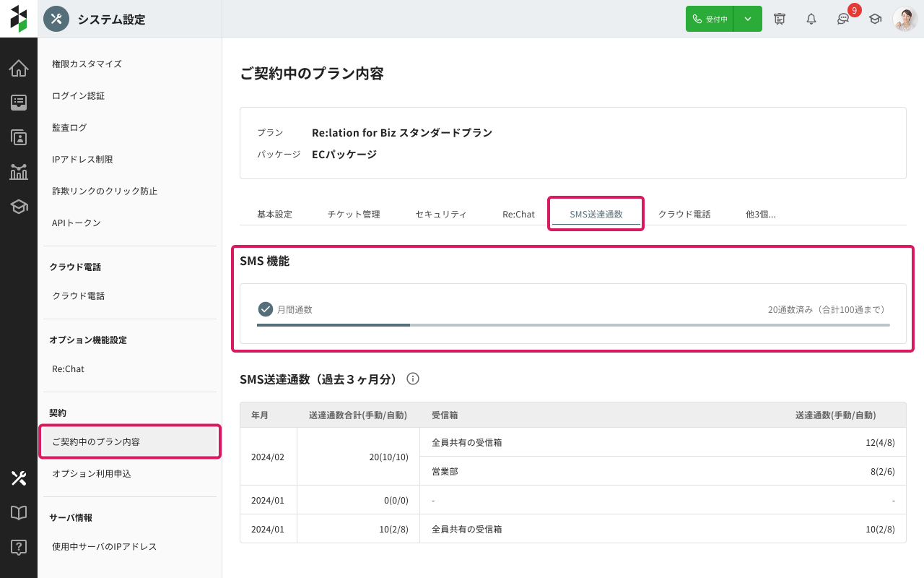Click the Re:lation logo icon

[19, 19]
